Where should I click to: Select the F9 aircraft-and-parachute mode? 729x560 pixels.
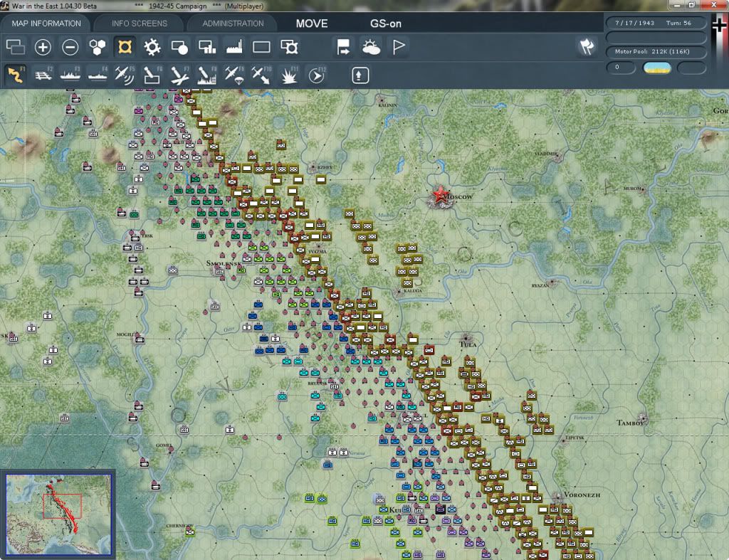pos(234,75)
